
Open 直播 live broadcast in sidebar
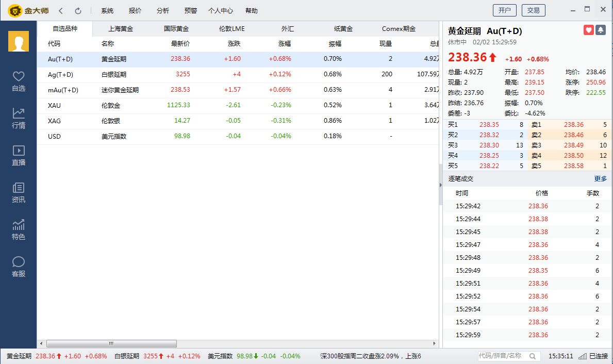coord(19,156)
